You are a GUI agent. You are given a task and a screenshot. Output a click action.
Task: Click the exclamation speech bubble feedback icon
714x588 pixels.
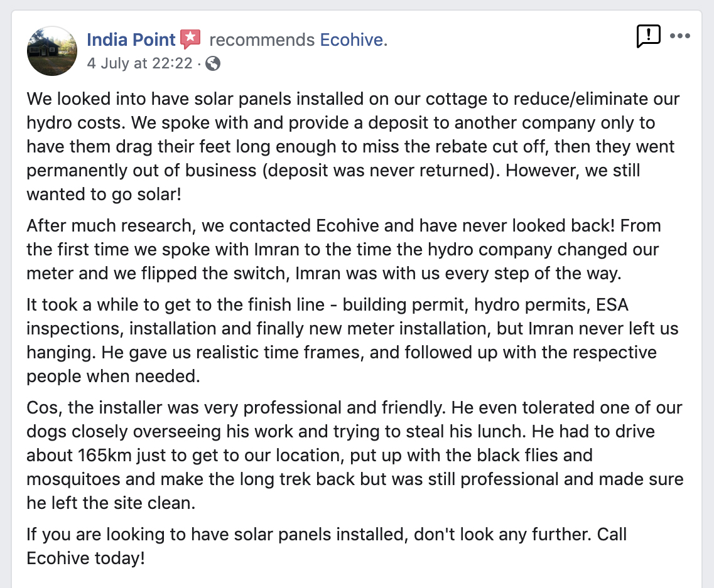click(649, 36)
